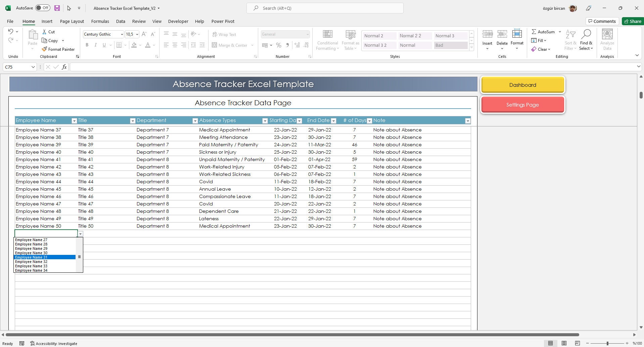This screenshot has width=644, height=347.
Task: Click the Share button
Action: [633, 21]
